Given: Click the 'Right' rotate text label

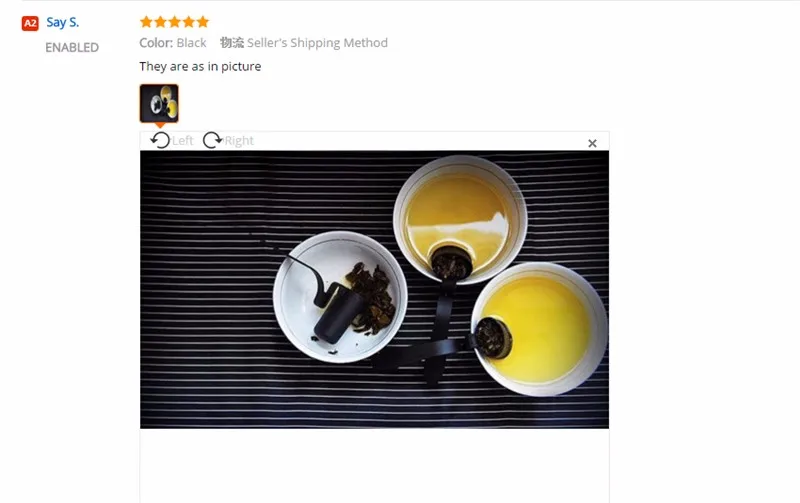Looking at the screenshot, I should point(239,141).
